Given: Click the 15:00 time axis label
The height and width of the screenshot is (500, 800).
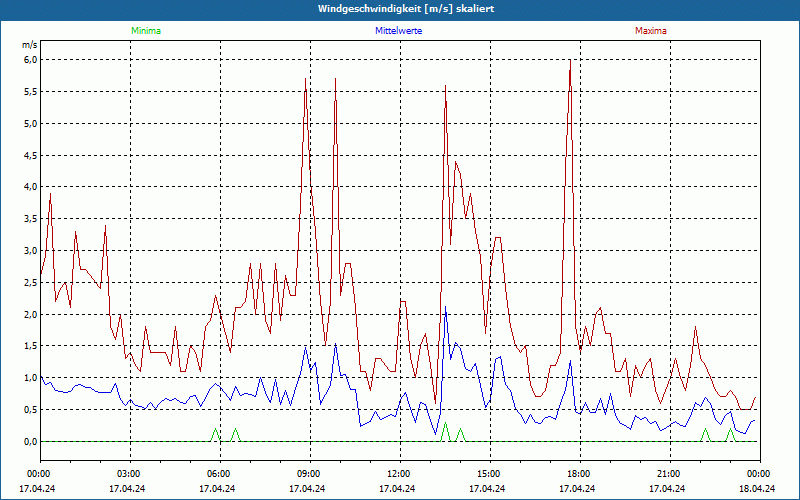Looking at the screenshot, I should (x=489, y=473).
